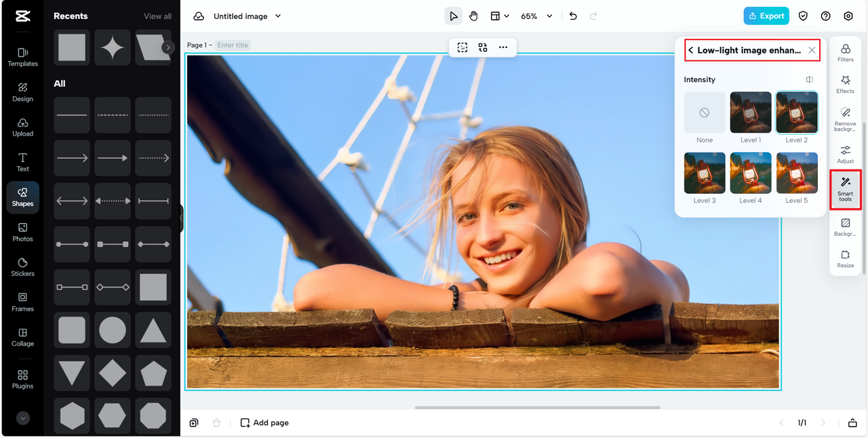Choose Level 5 intensity thumbnail

coord(797,173)
